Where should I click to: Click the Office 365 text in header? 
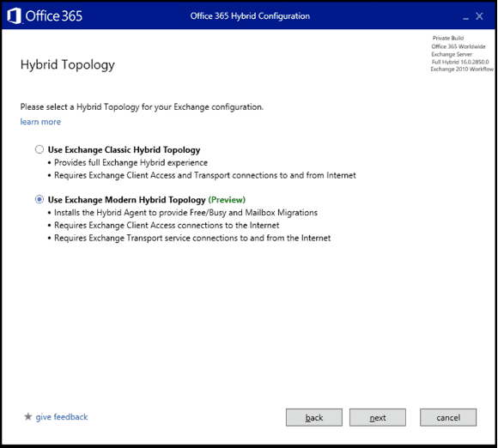click(54, 15)
